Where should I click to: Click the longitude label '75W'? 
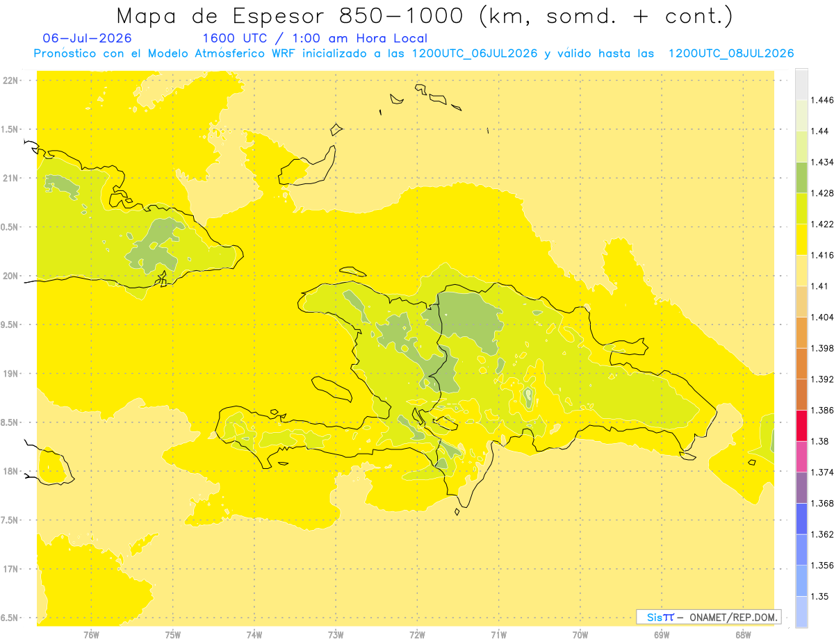173,634
